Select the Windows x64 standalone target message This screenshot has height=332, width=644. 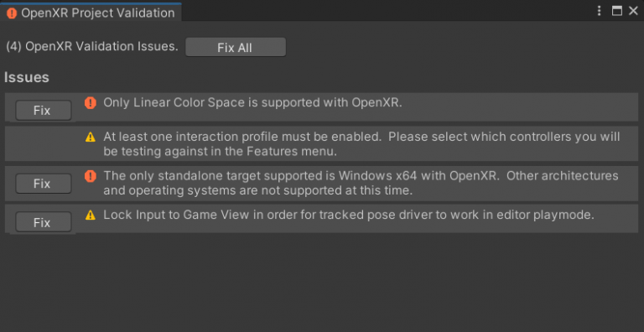coord(361,184)
